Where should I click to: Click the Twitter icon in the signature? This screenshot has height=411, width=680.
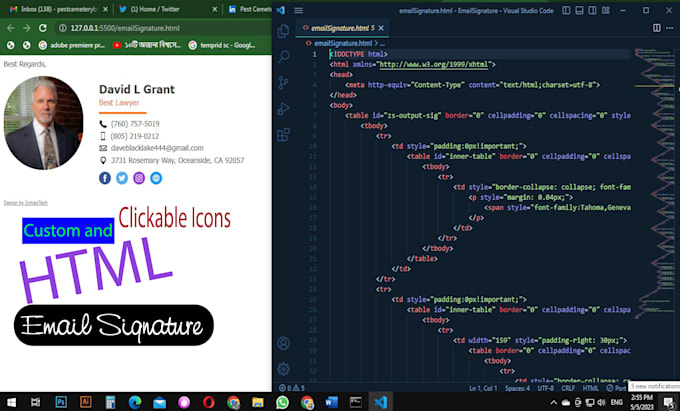click(122, 178)
